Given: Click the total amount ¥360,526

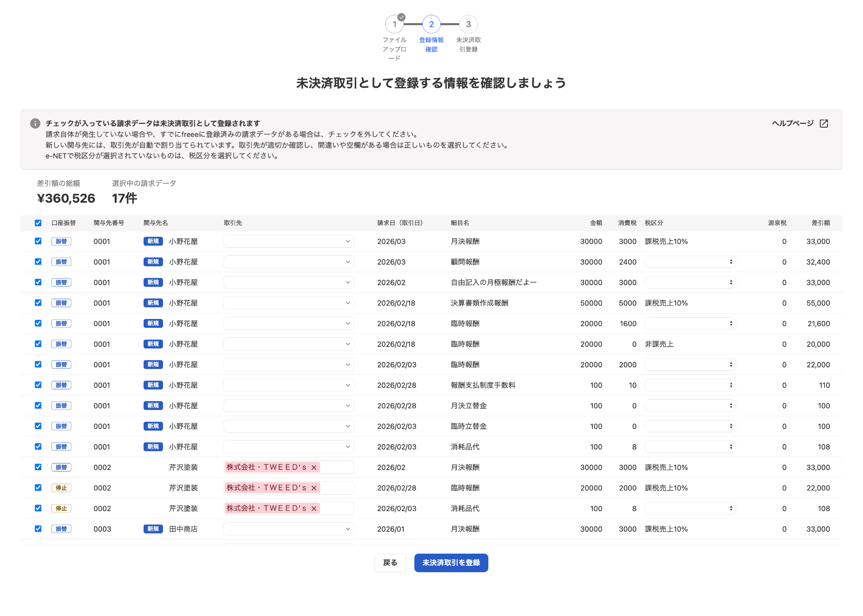Looking at the screenshot, I should [x=66, y=198].
